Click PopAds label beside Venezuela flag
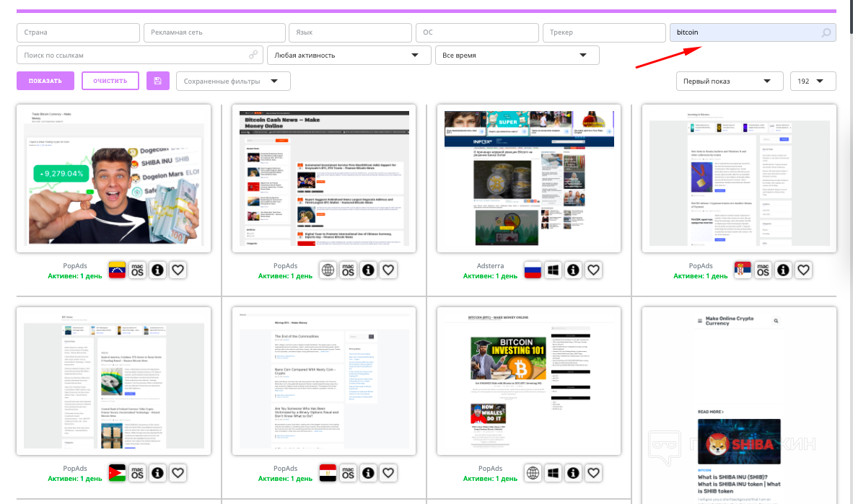Screen dimensions: 853x504 75,266
